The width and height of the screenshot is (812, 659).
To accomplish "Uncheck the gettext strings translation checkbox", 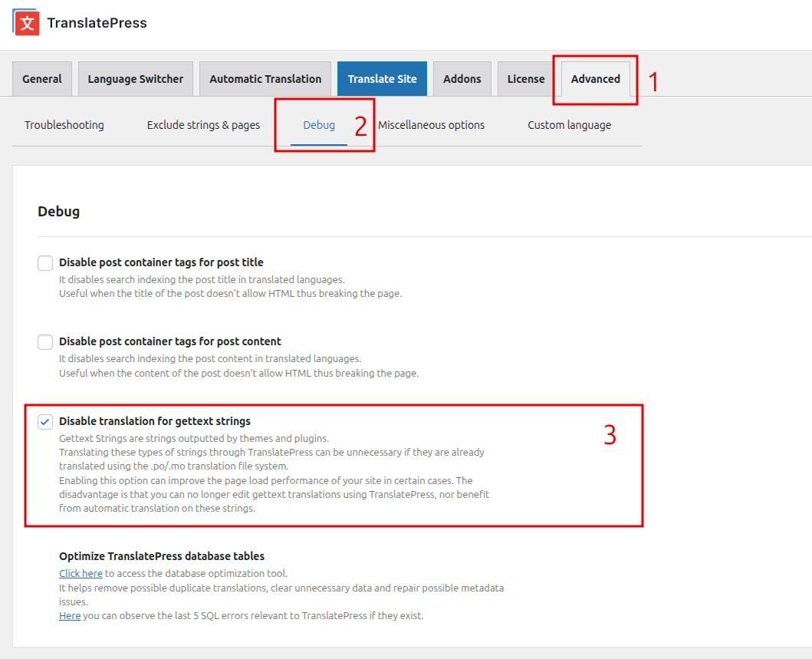I will point(45,422).
